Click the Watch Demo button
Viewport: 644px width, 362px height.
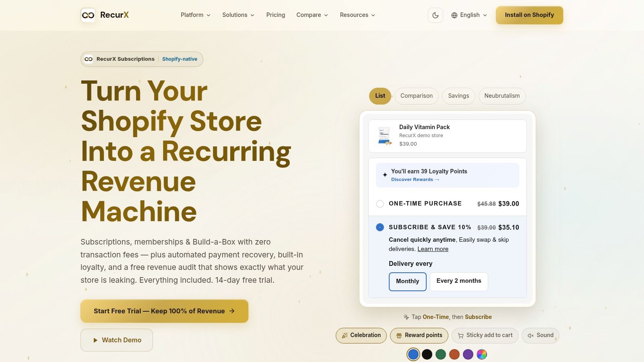pyautogui.click(x=117, y=340)
